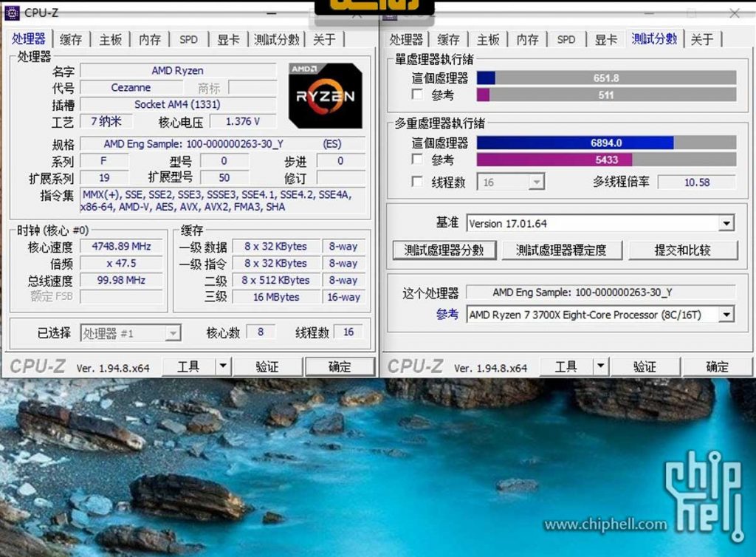Switch to 缓存 tab in left window
Screen dimensions: 756x557
pos(71,40)
